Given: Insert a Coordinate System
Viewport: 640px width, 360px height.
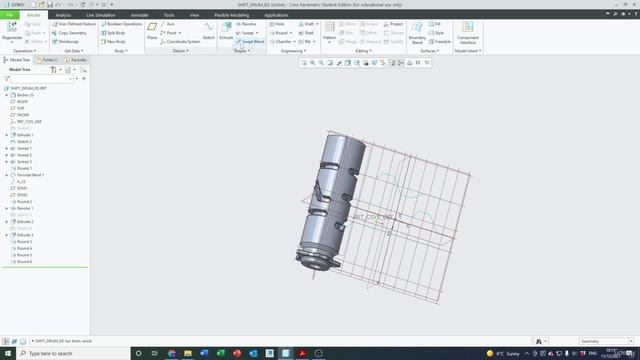Looking at the screenshot, I should point(180,42).
